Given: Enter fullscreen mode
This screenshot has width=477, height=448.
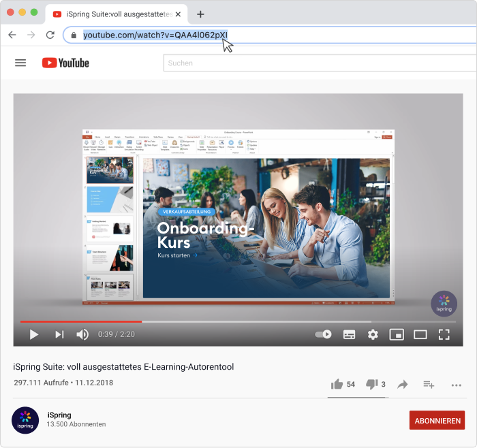Looking at the screenshot, I should (x=444, y=334).
